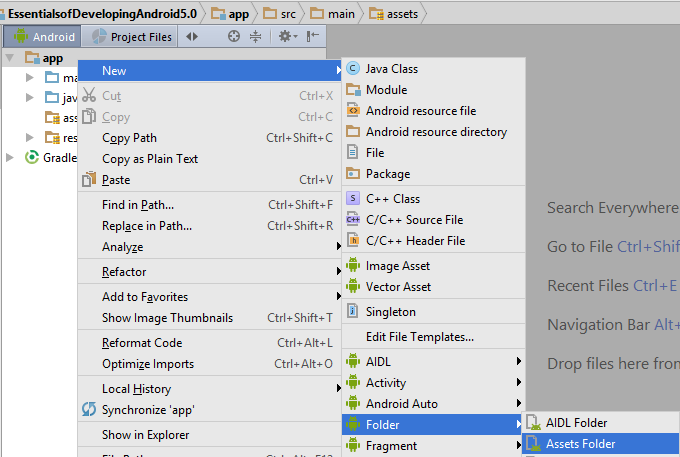Choose Copy as Plain Text
Image resolution: width=680 pixels, height=457 pixels.
point(210,159)
